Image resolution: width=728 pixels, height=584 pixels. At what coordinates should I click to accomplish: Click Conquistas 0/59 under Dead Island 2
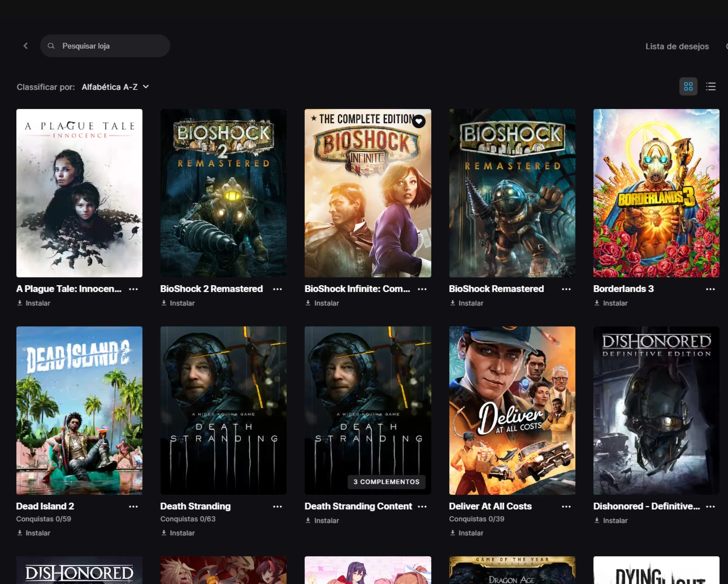coord(44,519)
